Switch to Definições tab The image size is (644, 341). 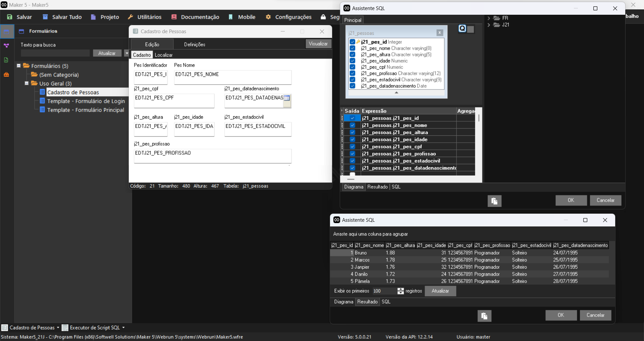coord(195,45)
